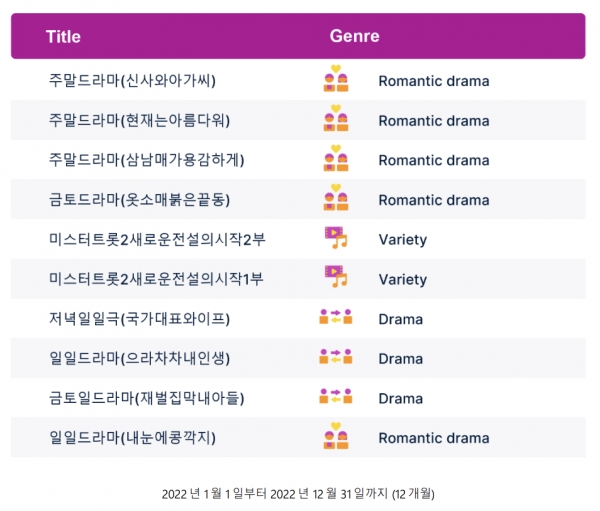Click romantic drama icon for 내눈에콩깍지 row
Image resolution: width=600 pixels, height=511 pixels.
pyautogui.click(x=336, y=435)
